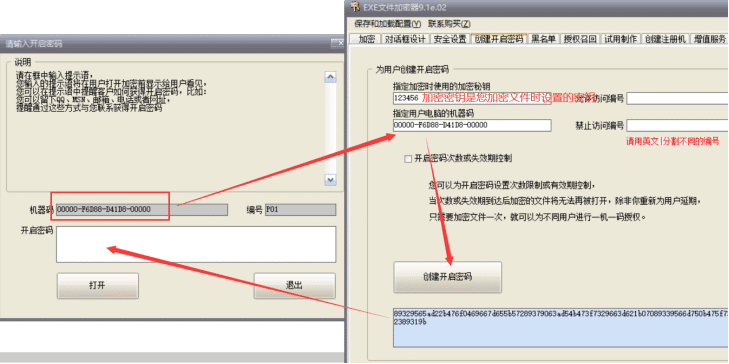Screen dimensions: 729x364
Task: Click the 创建开启密码 button
Action: pos(448,277)
